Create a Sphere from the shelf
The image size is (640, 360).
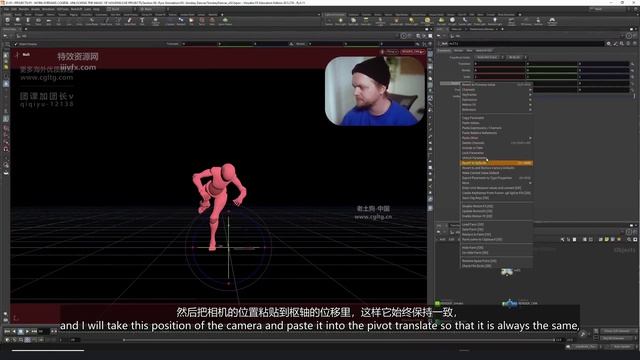pyautogui.click(x=18, y=21)
